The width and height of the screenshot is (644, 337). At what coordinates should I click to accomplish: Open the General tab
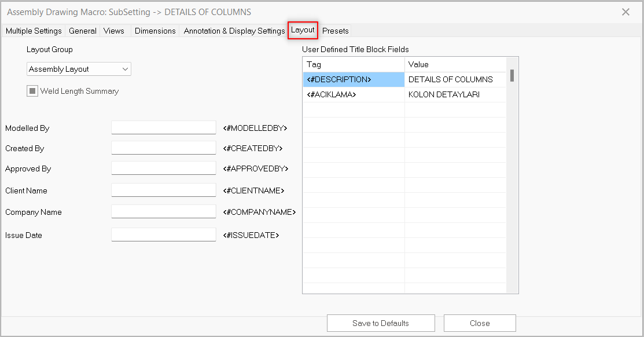click(83, 31)
